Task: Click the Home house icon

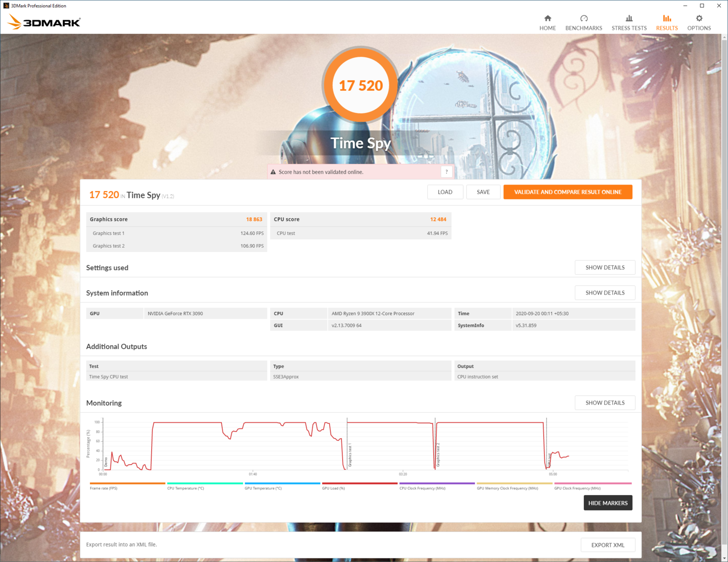Action: [x=547, y=18]
